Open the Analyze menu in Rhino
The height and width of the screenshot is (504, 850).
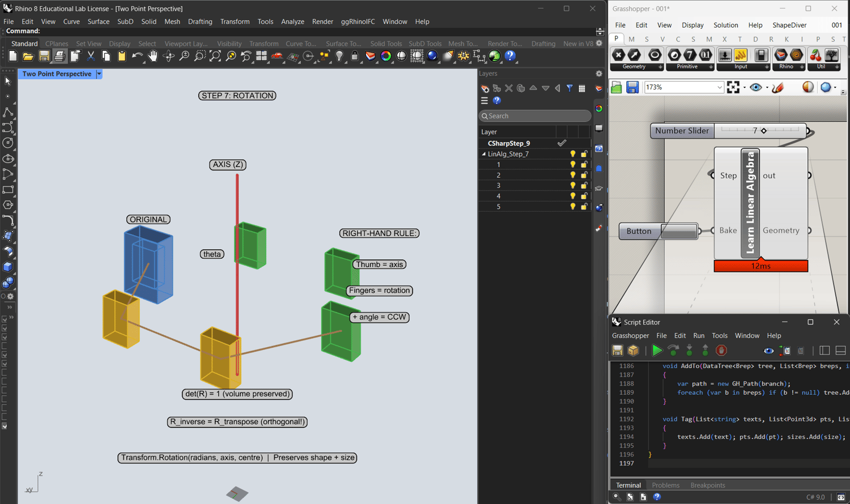coord(292,22)
